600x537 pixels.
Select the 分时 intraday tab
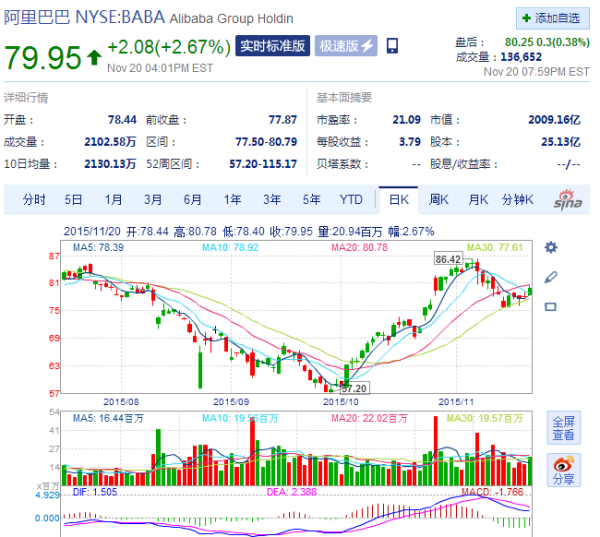pyautogui.click(x=34, y=199)
